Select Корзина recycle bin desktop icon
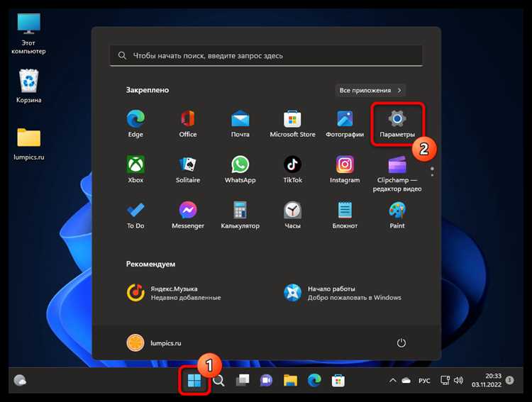Image resolution: width=532 pixels, height=402 pixels. (29, 86)
